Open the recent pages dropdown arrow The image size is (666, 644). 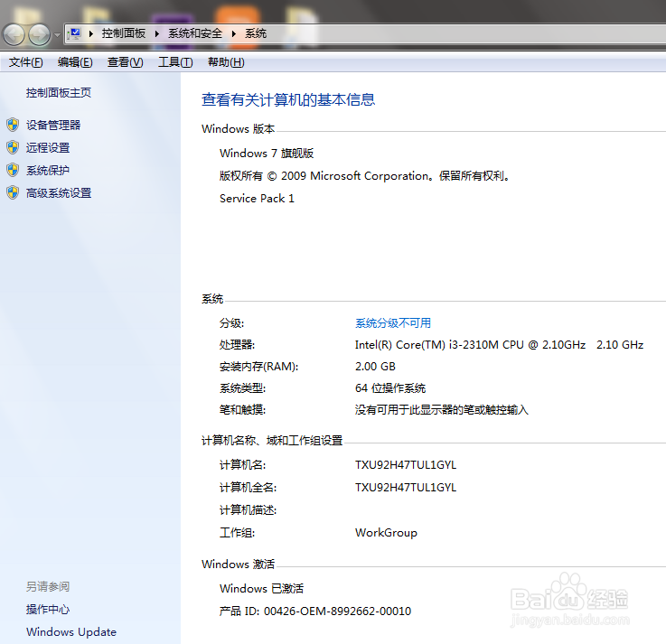57,35
